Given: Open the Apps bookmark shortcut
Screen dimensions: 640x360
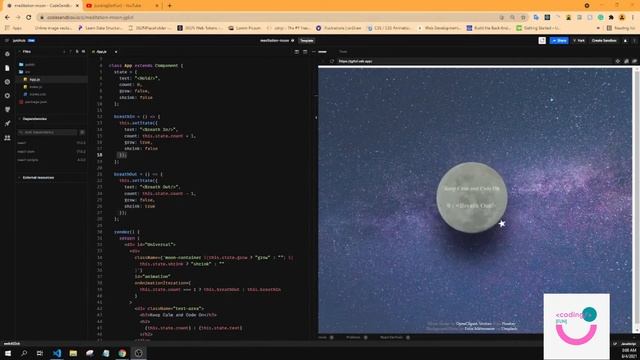Looking at the screenshot, I should pos(13,28).
